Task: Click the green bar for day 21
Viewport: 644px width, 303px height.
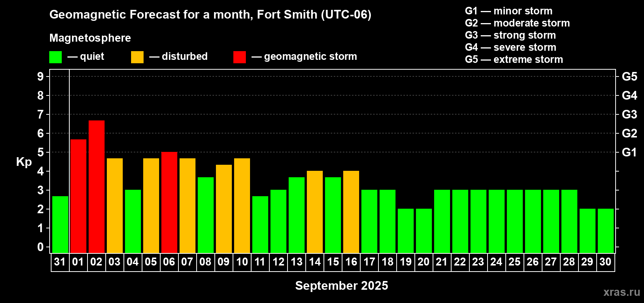Action: click(442, 221)
